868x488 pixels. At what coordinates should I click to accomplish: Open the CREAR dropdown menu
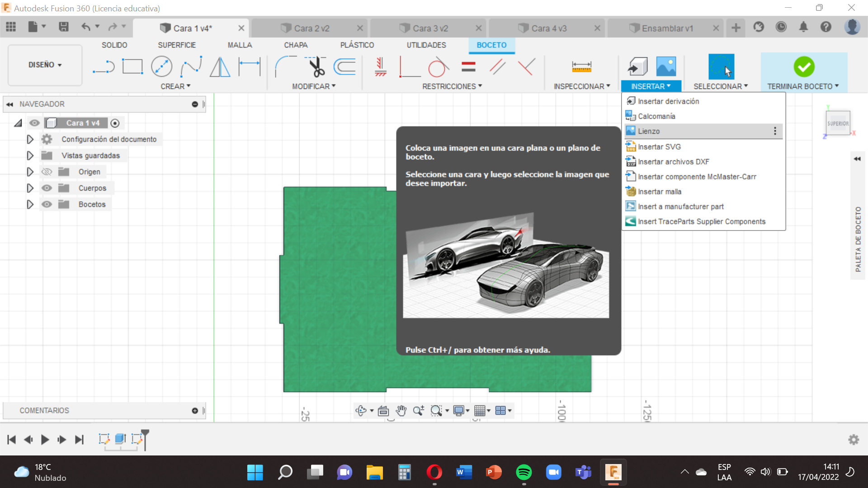click(175, 86)
